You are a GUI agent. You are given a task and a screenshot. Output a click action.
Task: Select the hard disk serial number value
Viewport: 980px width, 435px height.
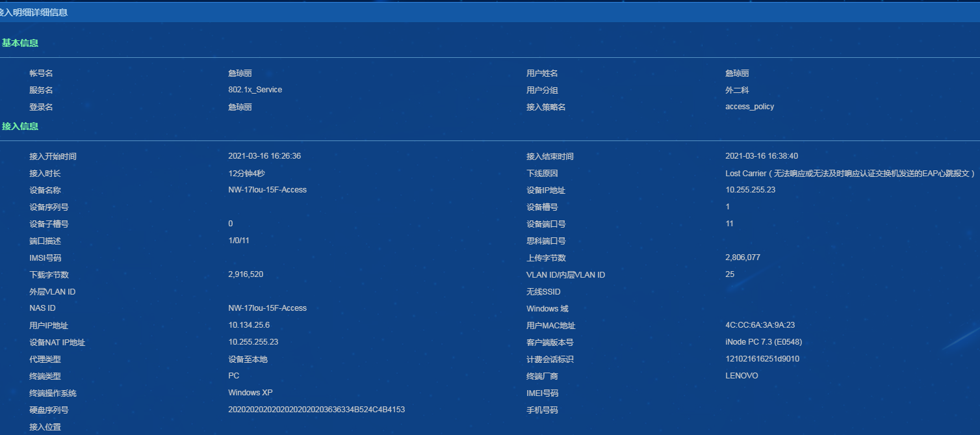point(316,410)
